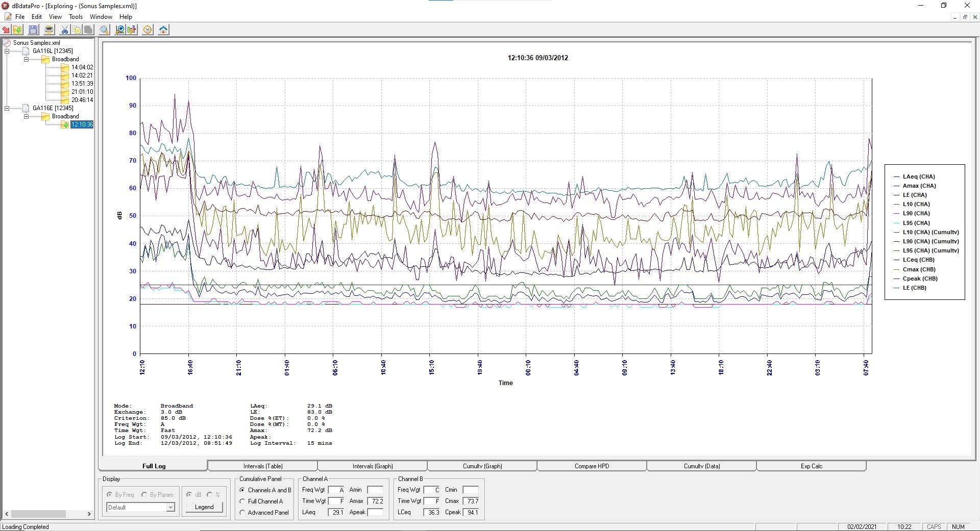This screenshot has height=531, width=980.
Task: Open the Tools menu
Action: pos(76,17)
